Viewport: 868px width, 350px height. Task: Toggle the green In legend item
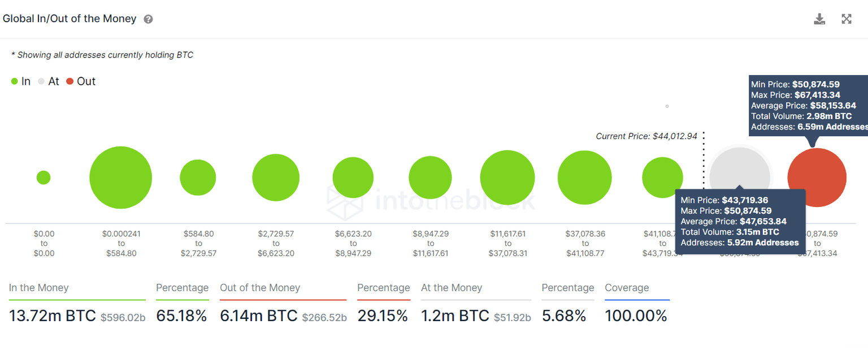click(21, 81)
